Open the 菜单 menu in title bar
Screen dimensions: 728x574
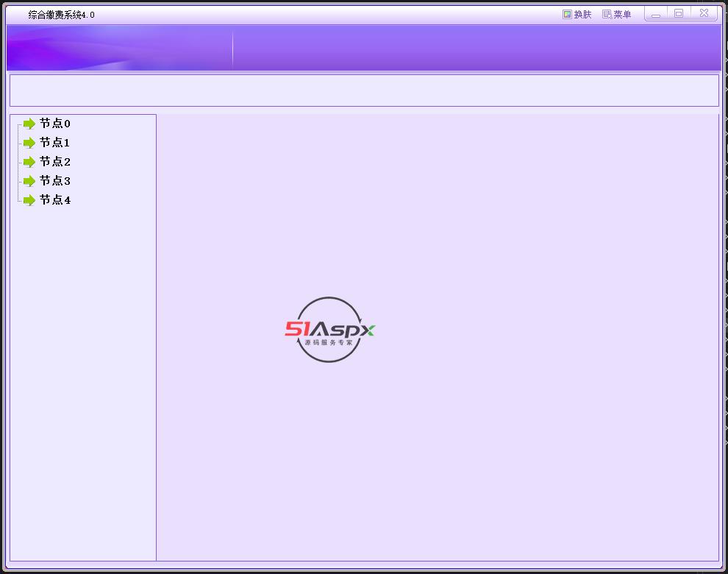(616, 15)
